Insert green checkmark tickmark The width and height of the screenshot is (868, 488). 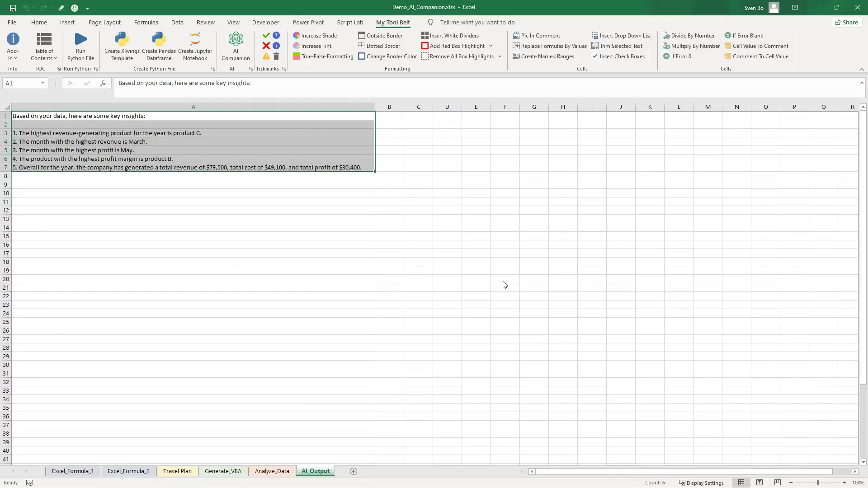tap(266, 35)
